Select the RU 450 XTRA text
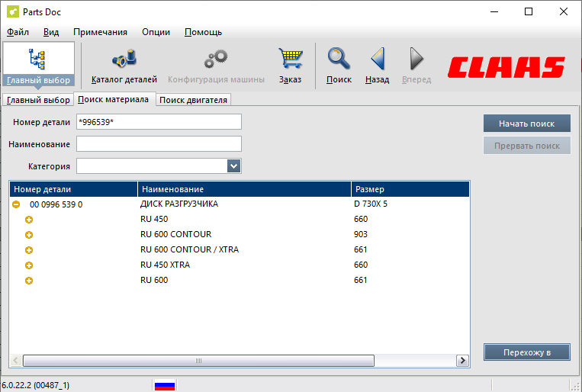This screenshot has width=582, height=392. pos(166,265)
